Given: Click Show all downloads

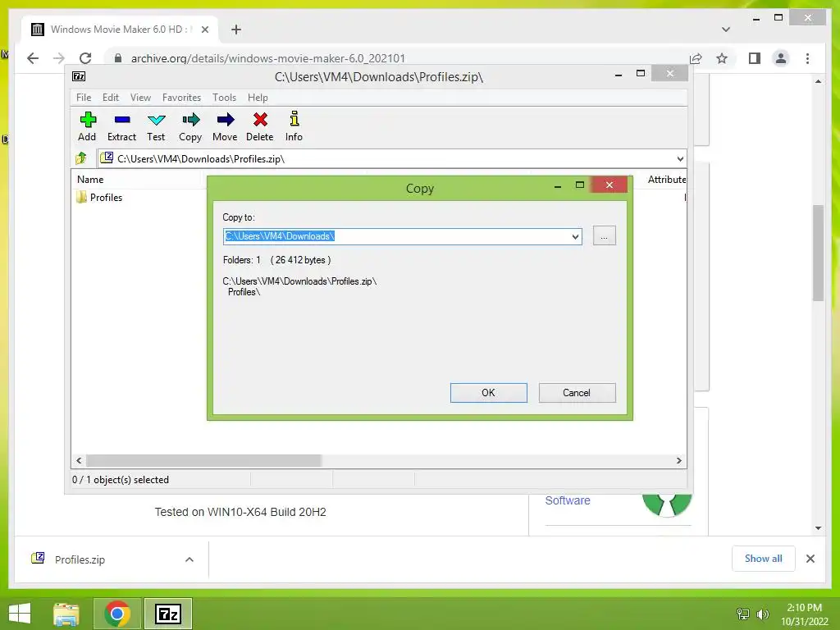Looking at the screenshot, I should point(764,559).
